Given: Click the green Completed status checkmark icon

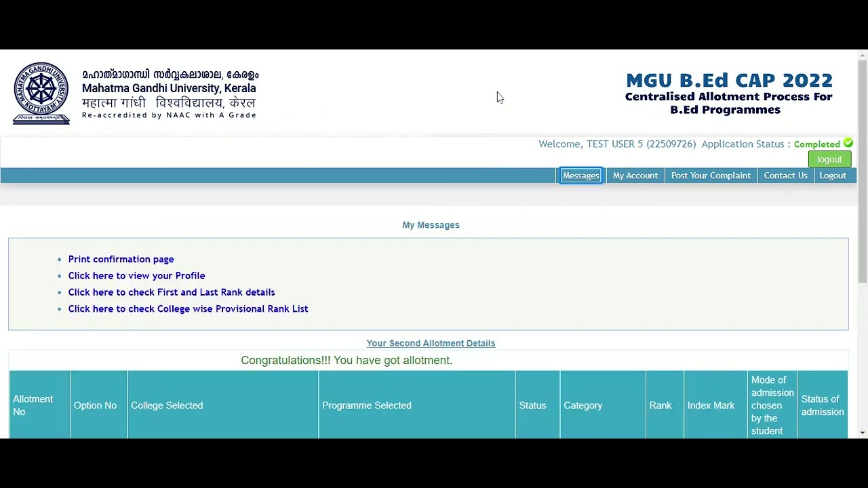Looking at the screenshot, I should [848, 144].
